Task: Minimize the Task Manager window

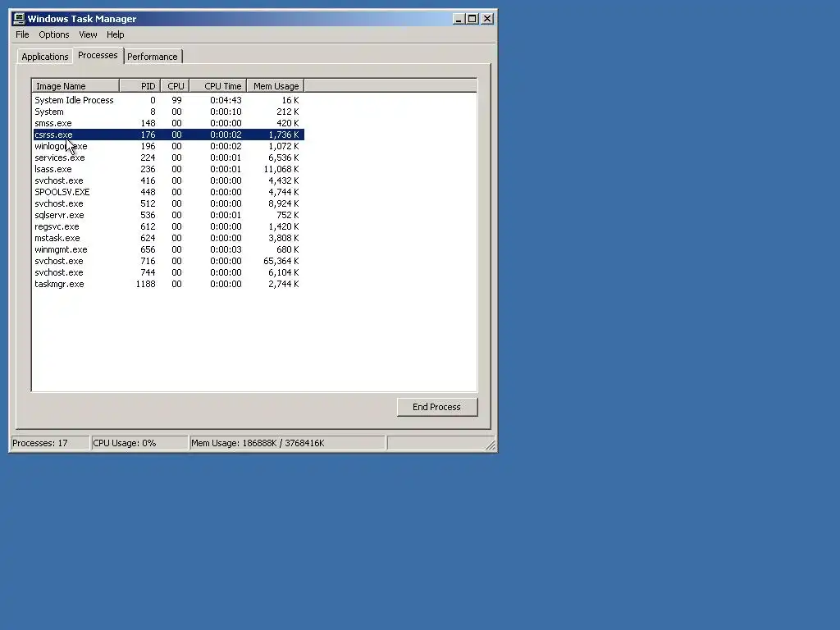Action: click(x=459, y=19)
